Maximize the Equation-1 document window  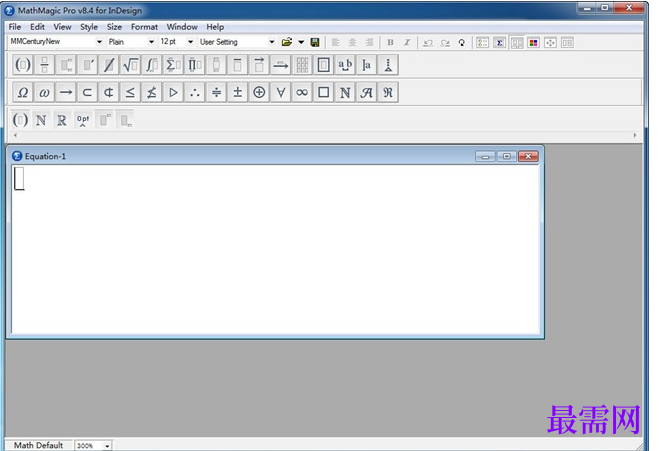click(x=506, y=156)
